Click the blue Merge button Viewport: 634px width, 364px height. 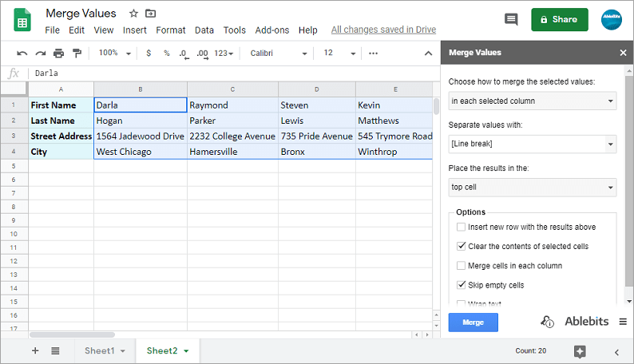point(473,322)
